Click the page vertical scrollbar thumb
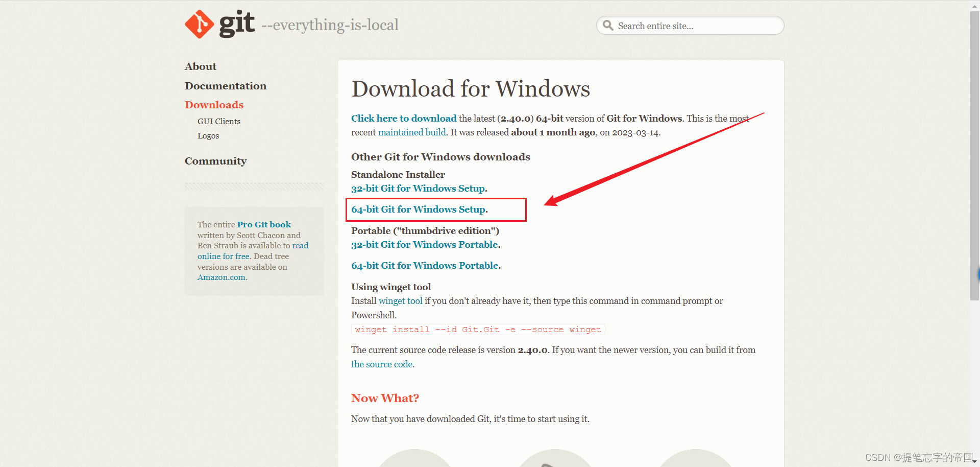Screen dimensions: 980x467 pyautogui.click(x=974, y=155)
